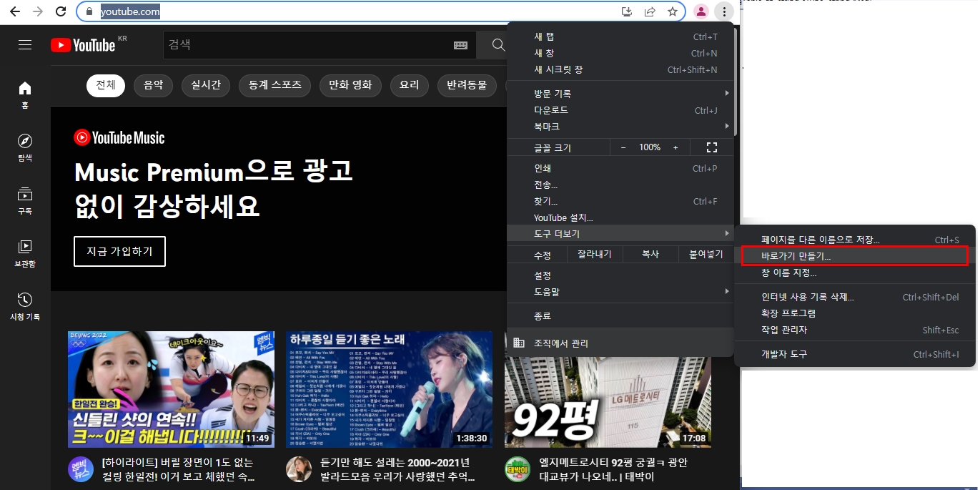
Task: Choose 찾기 in Chrome menu
Action: coord(620,201)
